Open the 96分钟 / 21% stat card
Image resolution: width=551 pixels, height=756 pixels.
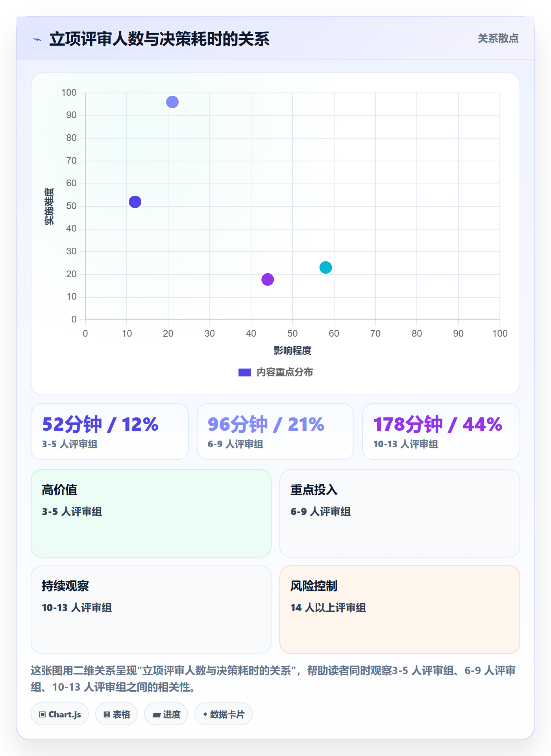pos(275,432)
